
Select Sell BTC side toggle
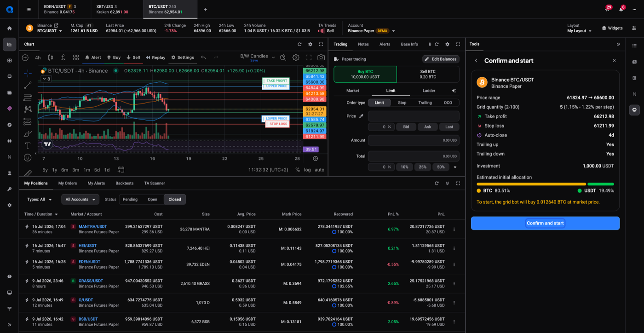tap(428, 74)
